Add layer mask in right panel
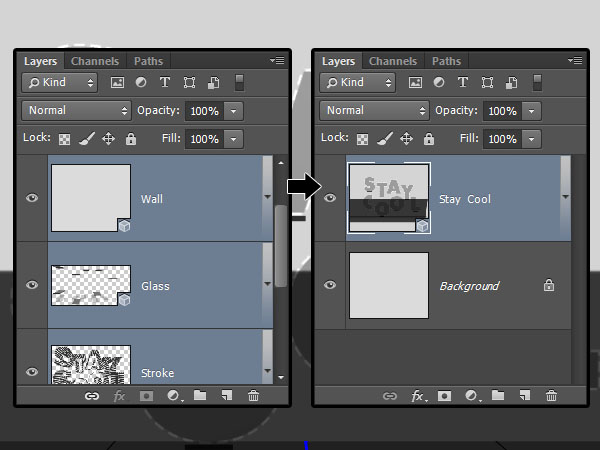This screenshot has height=450, width=600. pyautogui.click(x=444, y=396)
